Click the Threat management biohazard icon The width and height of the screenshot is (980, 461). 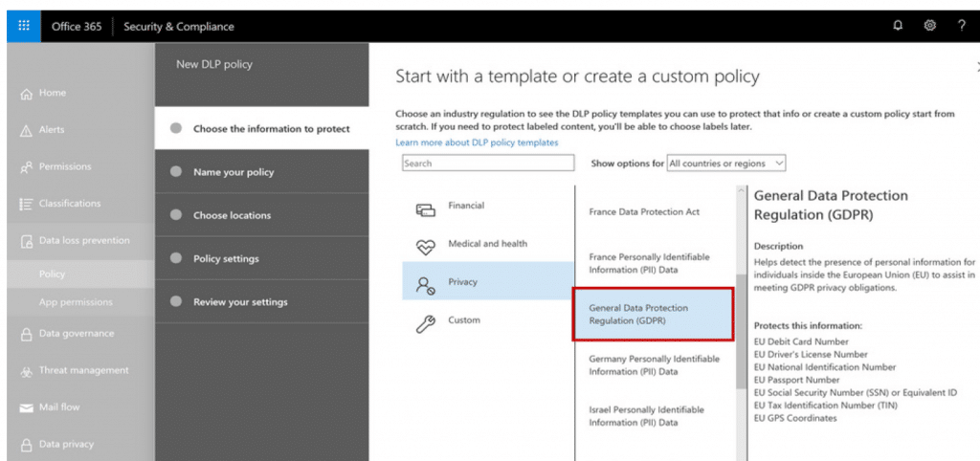click(x=26, y=371)
